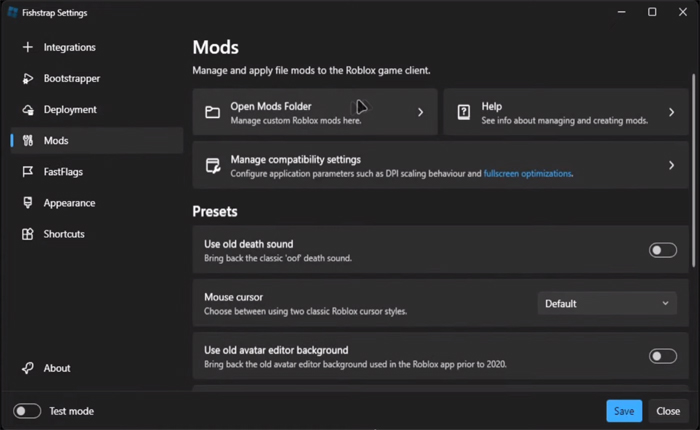Click the FastFlags flag icon
The height and width of the screenshot is (430, 700).
pyautogui.click(x=27, y=172)
